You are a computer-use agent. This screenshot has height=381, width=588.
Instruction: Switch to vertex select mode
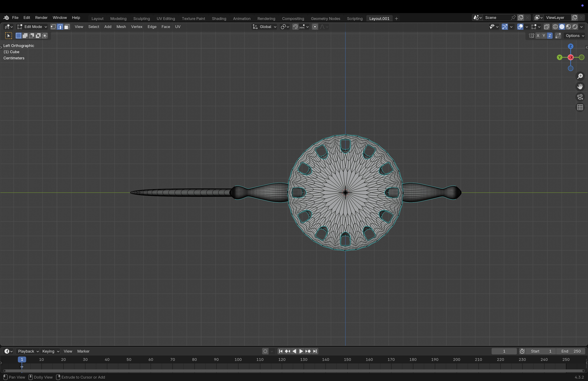pyautogui.click(x=53, y=27)
